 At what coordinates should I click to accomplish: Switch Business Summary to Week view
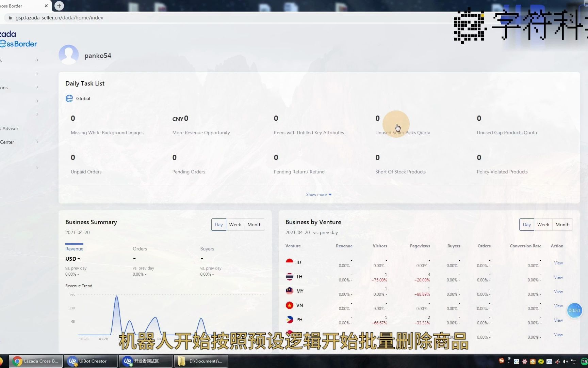(x=235, y=224)
